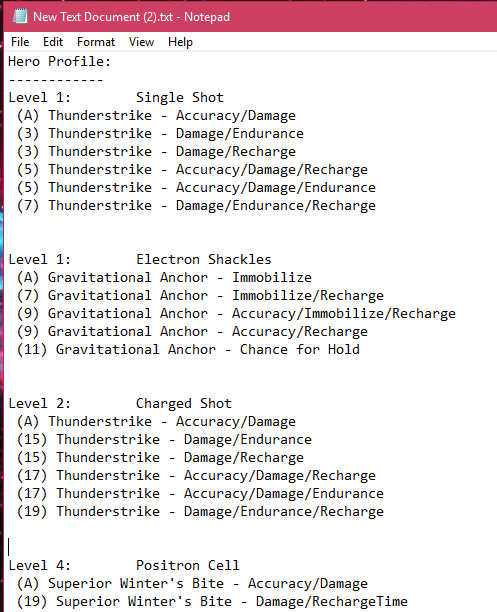Click on 'Charged Shot' heading text
497x612 pixels.
pos(183,404)
